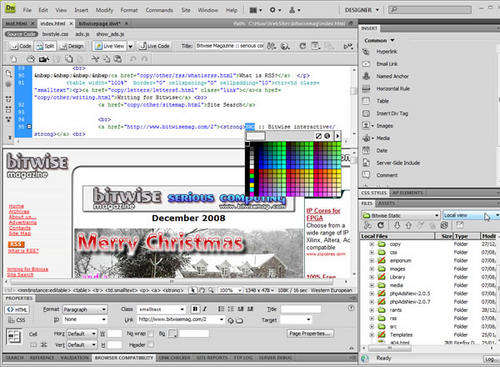
Task: Open the Commands menu
Action: pos(159,10)
